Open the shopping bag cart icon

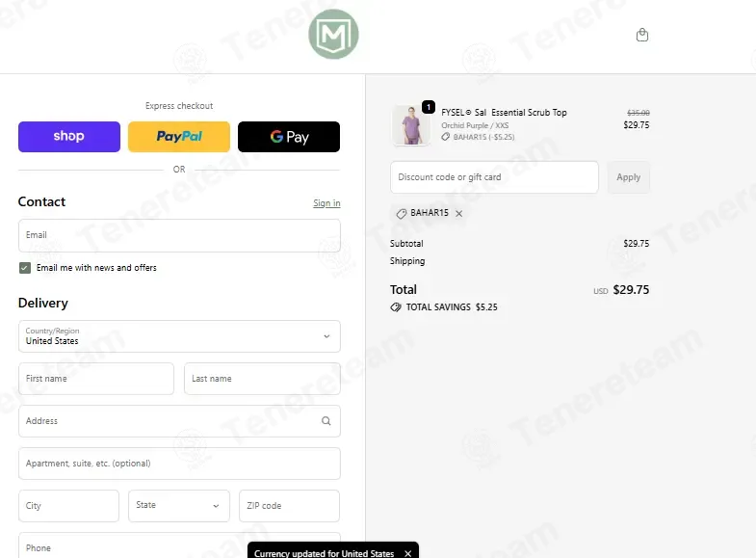point(641,35)
